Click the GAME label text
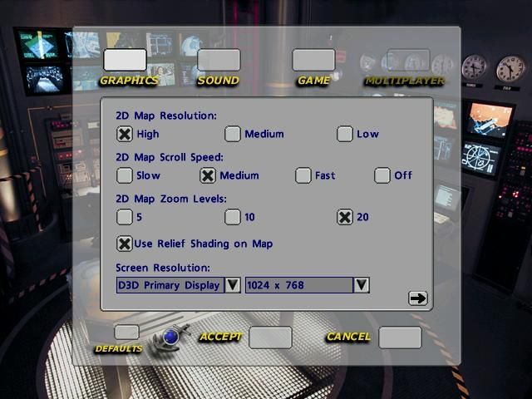This screenshot has height=399, width=532. 314,81
